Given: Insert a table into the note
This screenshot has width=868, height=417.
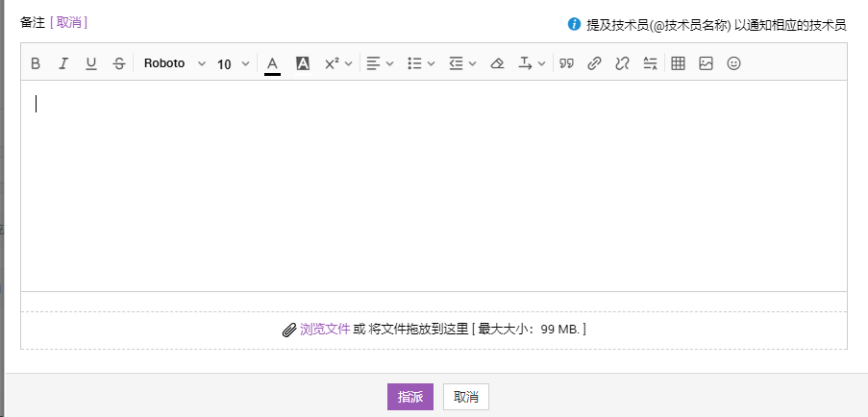Looking at the screenshot, I should [x=678, y=63].
